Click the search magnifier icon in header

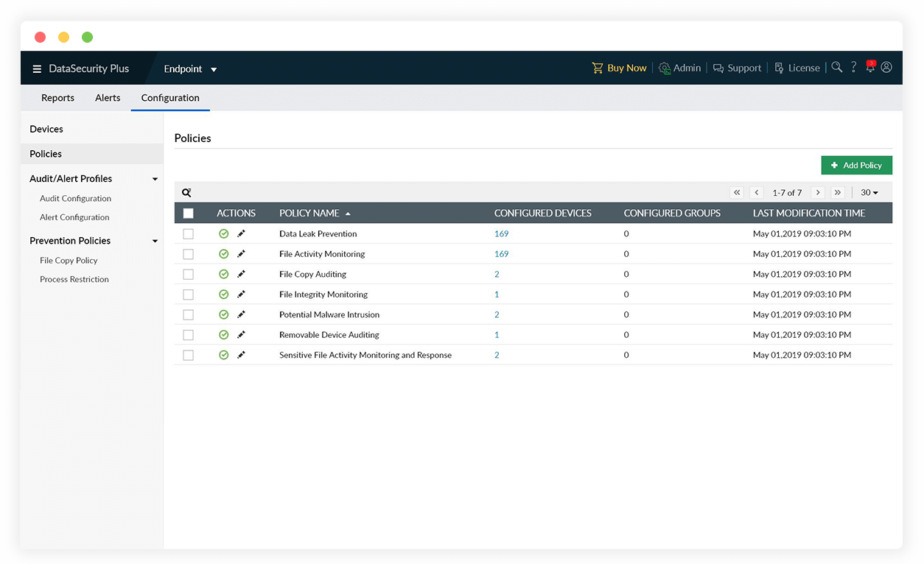click(x=836, y=67)
